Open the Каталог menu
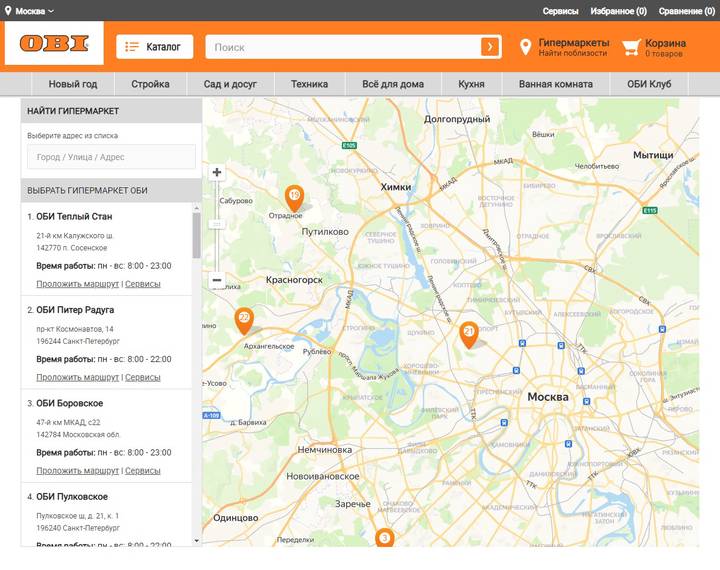The width and height of the screenshot is (720, 570). [x=154, y=47]
